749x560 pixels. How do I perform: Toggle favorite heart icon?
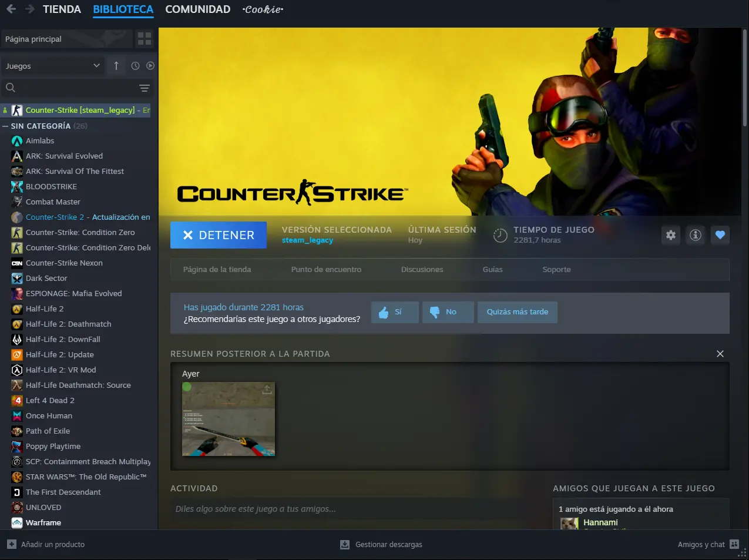(720, 235)
